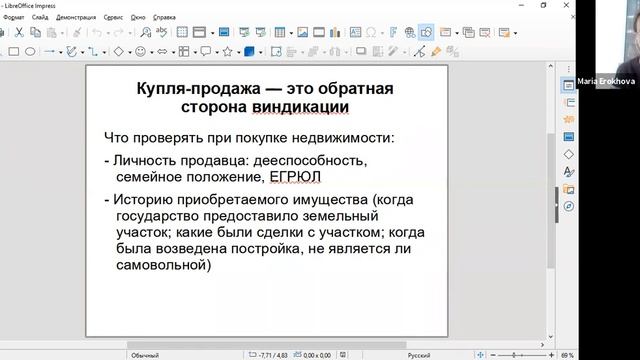Insert text box icon
The height and width of the screenshot is (360, 640).
[355, 32]
